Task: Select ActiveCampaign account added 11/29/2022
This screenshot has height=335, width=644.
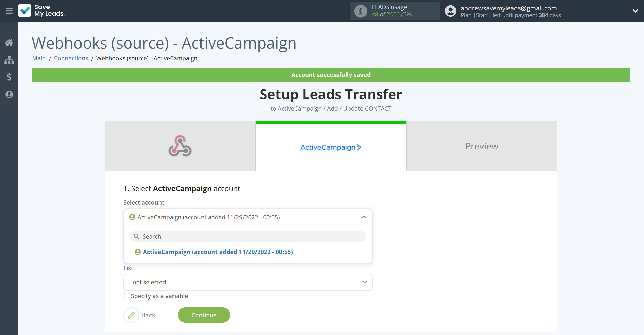Action: [x=217, y=252]
